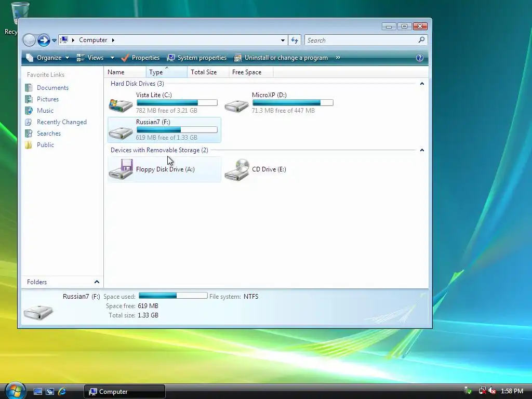Click Uninstall or change a program
The width and height of the screenshot is (532, 399).
pyautogui.click(x=281, y=58)
